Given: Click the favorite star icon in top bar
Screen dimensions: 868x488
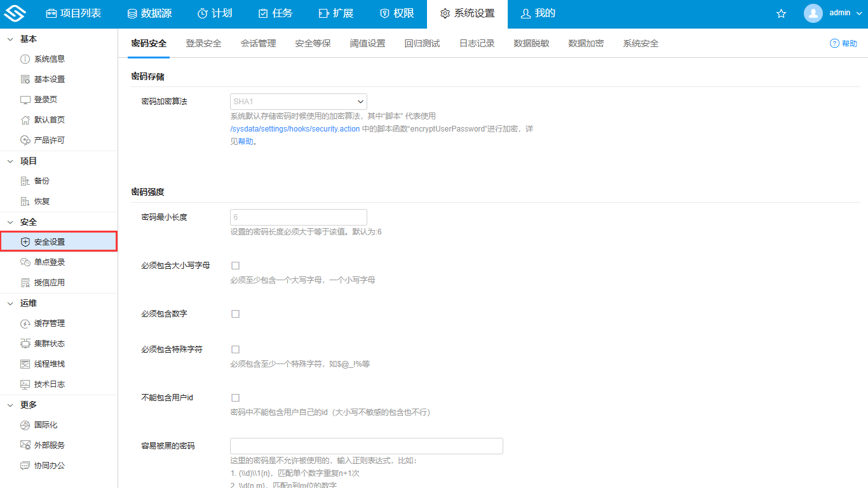Looking at the screenshot, I should click(x=781, y=13).
